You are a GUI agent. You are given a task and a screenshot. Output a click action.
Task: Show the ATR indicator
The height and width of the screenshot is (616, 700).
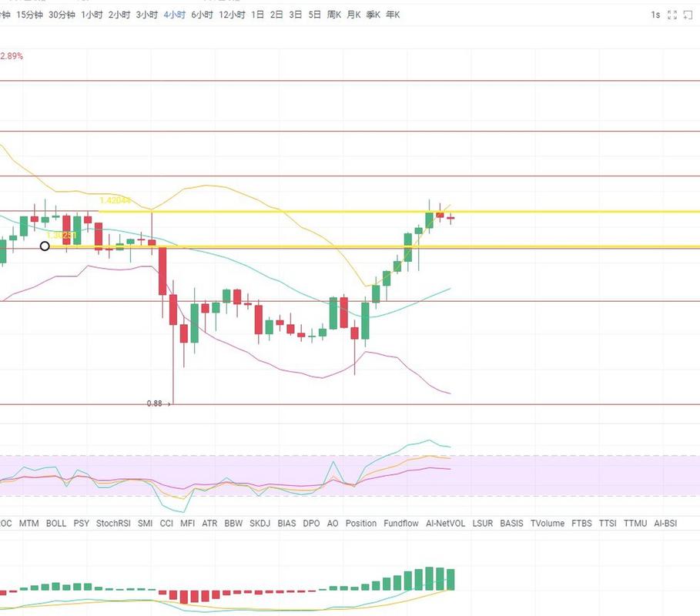point(209,523)
